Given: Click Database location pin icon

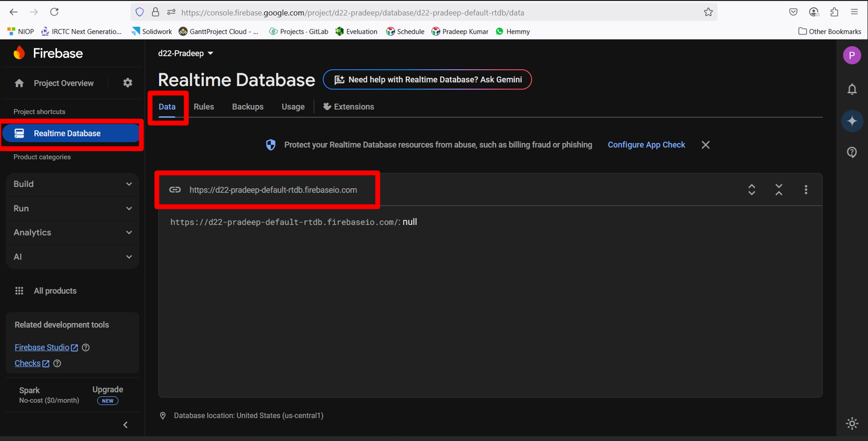Looking at the screenshot, I should pos(163,416).
